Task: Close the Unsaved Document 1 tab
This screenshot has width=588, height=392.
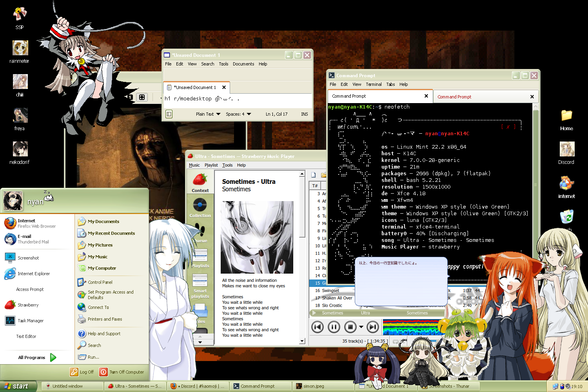Action: tap(224, 87)
